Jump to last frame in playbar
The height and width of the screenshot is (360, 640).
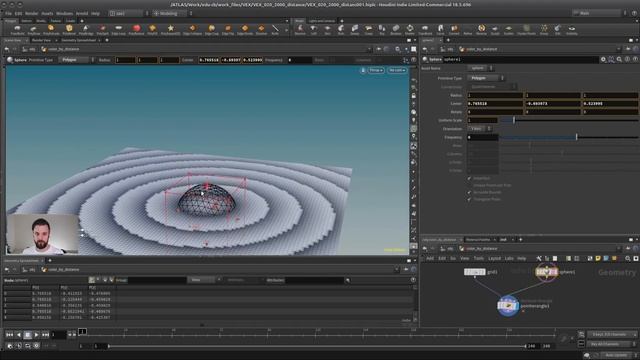pos(45,335)
